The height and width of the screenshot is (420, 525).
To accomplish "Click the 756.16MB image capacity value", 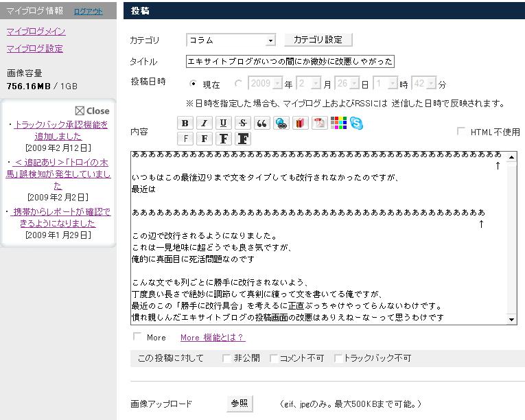I will tap(28, 86).
